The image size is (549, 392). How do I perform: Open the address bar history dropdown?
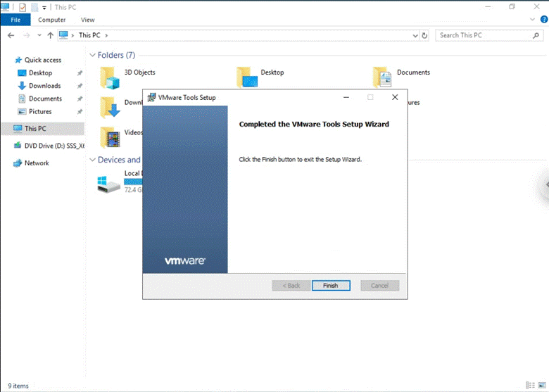pos(415,36)
